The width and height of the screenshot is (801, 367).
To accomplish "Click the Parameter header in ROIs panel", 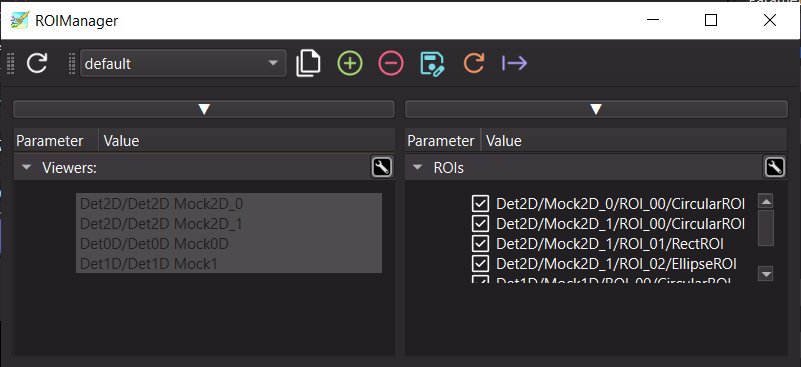I will (441, 141).
